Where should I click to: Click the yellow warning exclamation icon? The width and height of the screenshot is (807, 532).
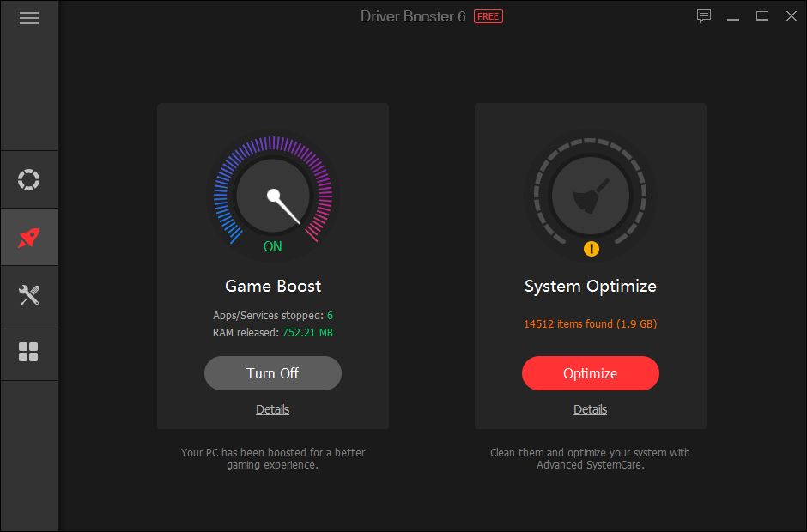tap(592, 249)
